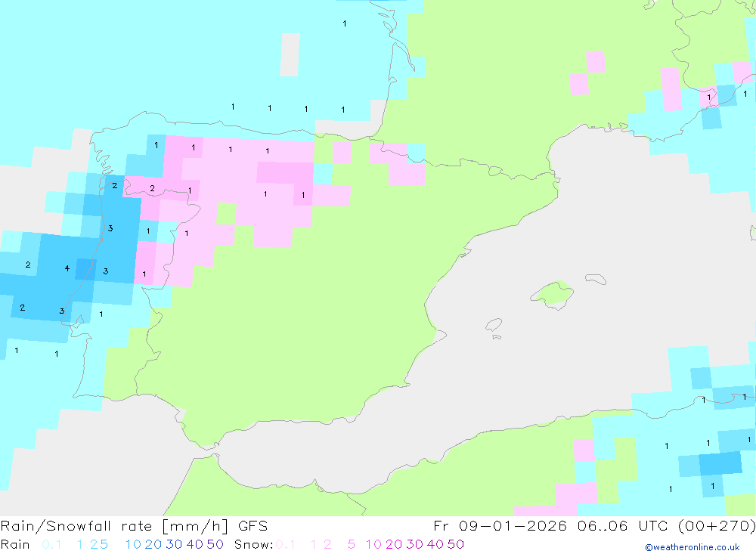This screenshot has height=554, width=756.
Task: Click the Mallorca island on the map
Action: coord(553,294)
